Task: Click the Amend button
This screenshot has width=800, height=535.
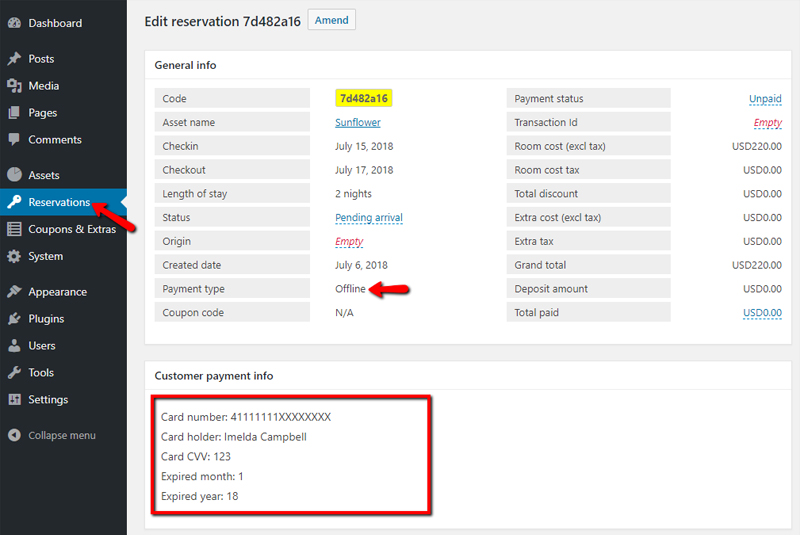Action: [332, 20]
